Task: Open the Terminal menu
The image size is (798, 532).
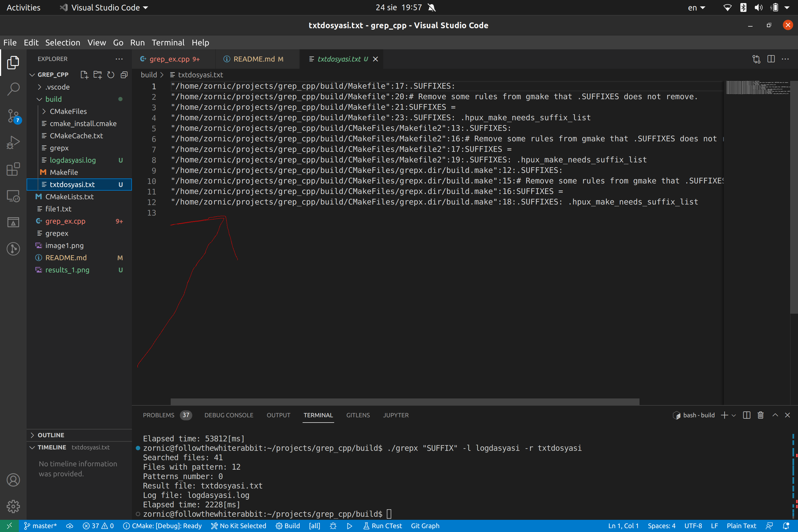Action: [x=168, y=42]
